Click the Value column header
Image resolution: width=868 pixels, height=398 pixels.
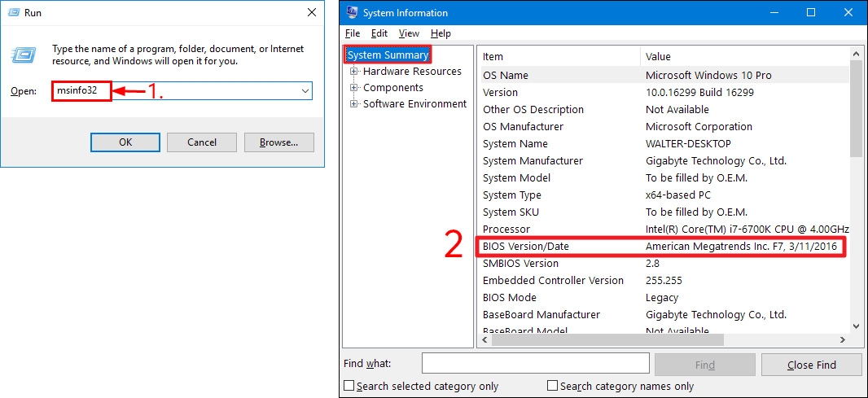coord(744,56)
